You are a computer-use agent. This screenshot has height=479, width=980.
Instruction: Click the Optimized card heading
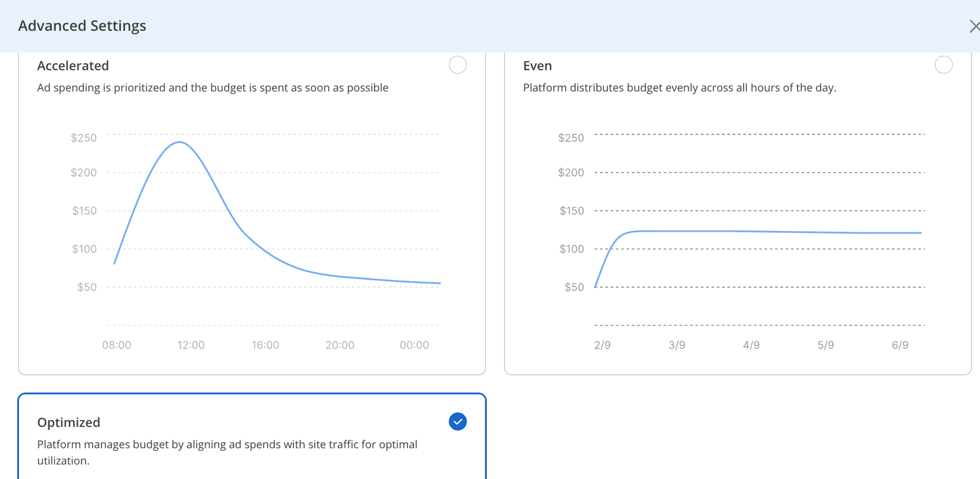[69, 423]
